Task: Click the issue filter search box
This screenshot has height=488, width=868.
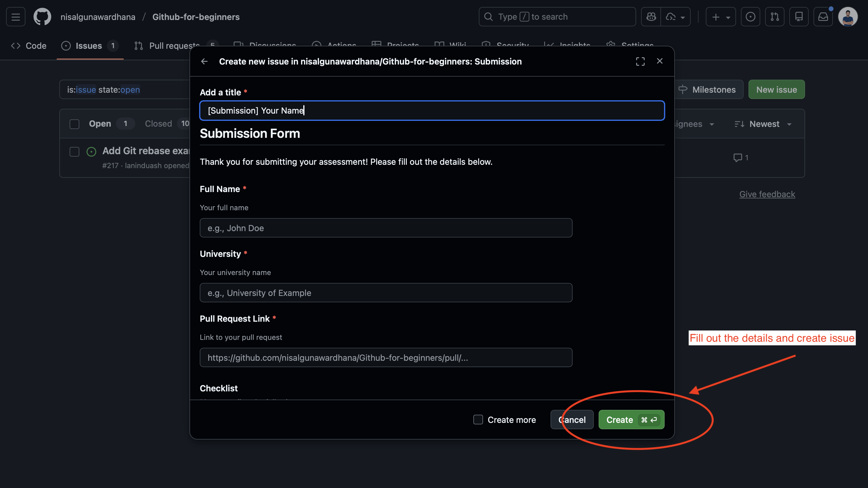Action: (x=125, y=89)
